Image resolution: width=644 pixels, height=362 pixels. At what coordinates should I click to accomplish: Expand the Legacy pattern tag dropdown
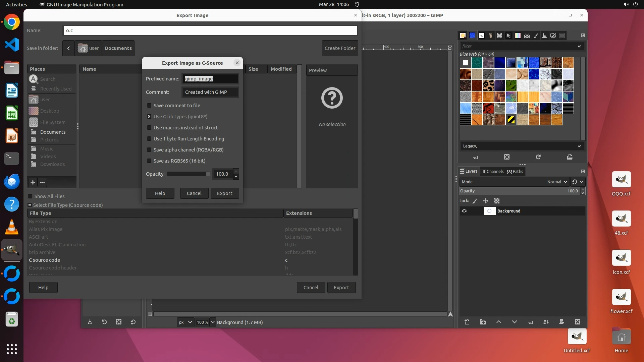[579, 146]
